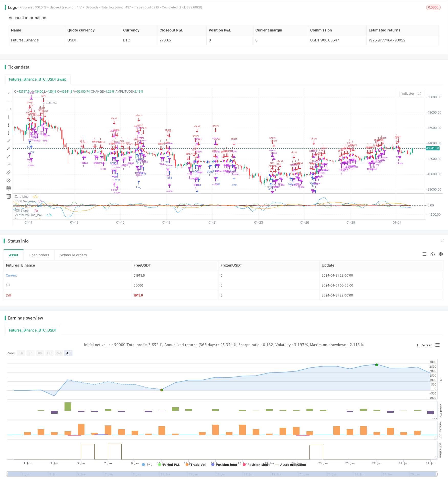Click the green peak marker on PnL chart

click(377, 365)
